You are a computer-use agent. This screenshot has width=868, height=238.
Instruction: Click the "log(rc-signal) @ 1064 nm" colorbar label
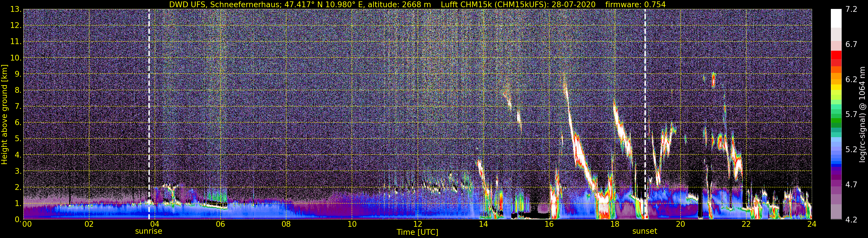tap(863, 114)
